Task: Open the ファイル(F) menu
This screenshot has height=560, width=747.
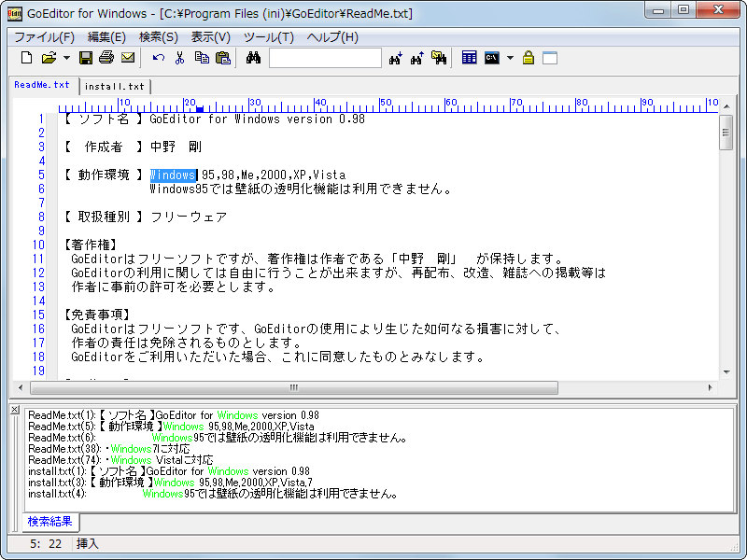Action: click(x=44, y=37)
